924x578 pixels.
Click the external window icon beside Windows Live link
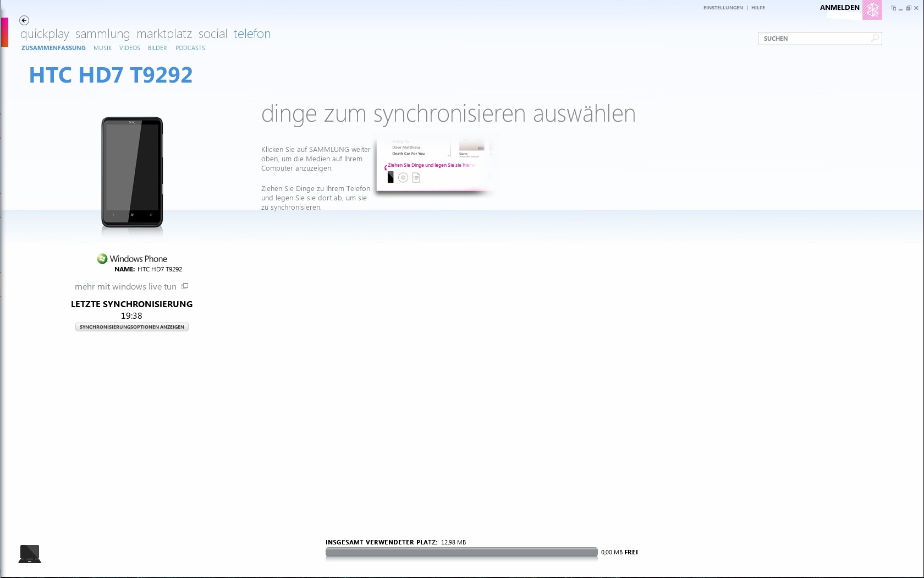pos(185,286)
